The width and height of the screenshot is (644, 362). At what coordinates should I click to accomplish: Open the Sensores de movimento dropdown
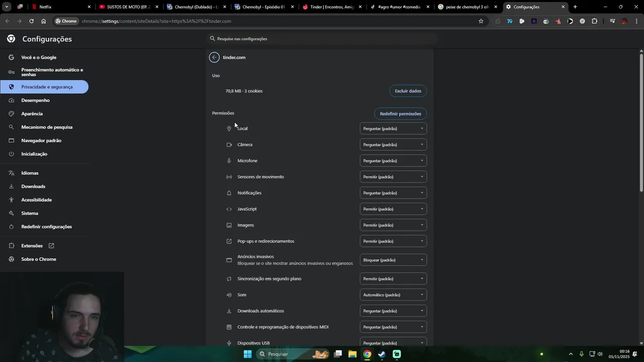click(393, 177)
